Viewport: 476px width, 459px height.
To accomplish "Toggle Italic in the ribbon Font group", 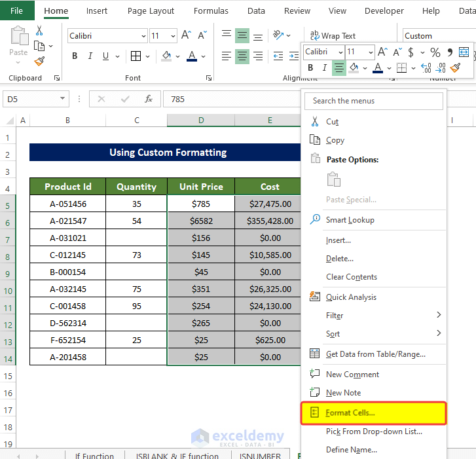I will pyautogui.click(x=91, y=56).
